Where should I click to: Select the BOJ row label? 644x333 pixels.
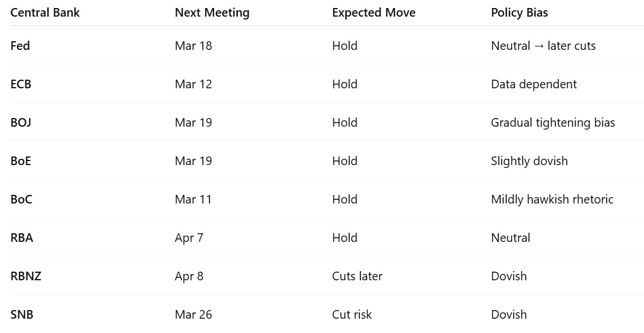[21, 123]
